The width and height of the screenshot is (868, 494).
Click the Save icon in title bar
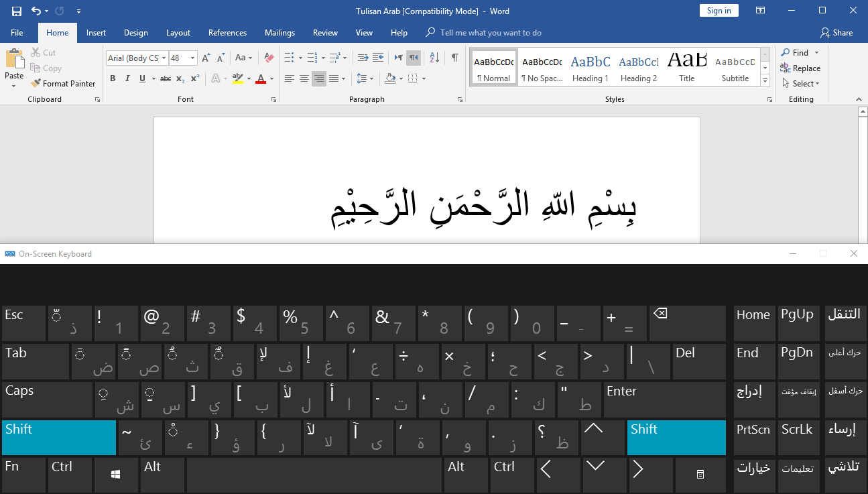(17, 11)
